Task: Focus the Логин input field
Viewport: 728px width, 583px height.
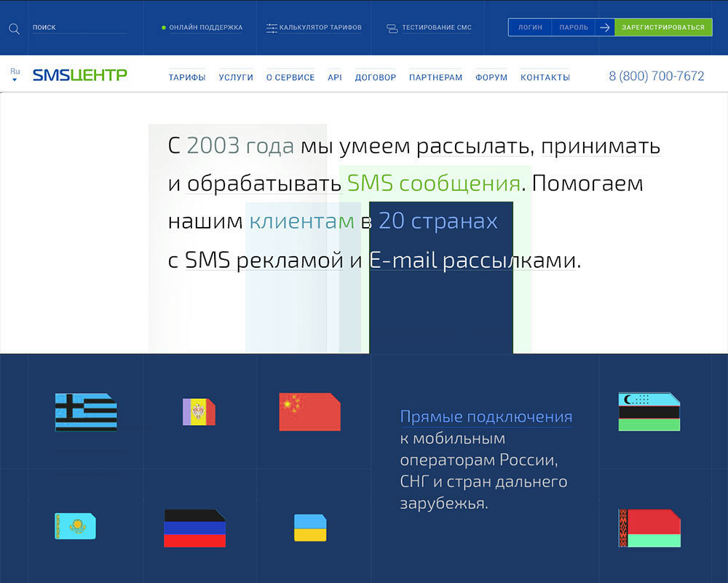Action: (x=530, y=28)
